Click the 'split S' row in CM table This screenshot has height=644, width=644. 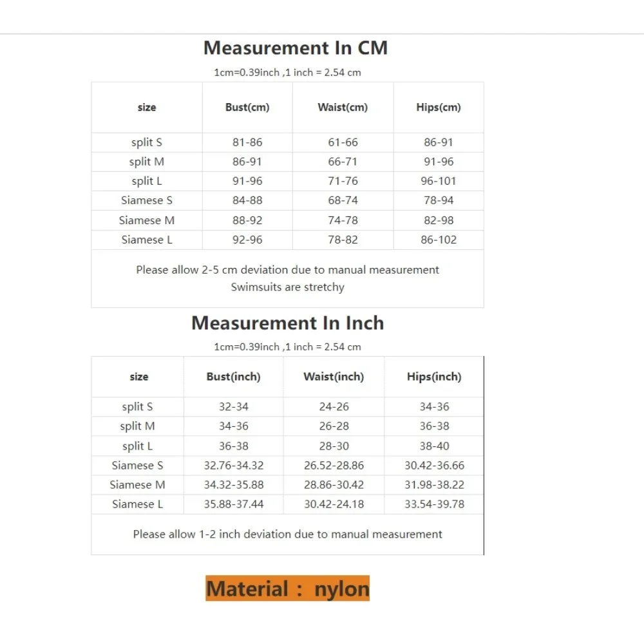click(x=287, y=142)
